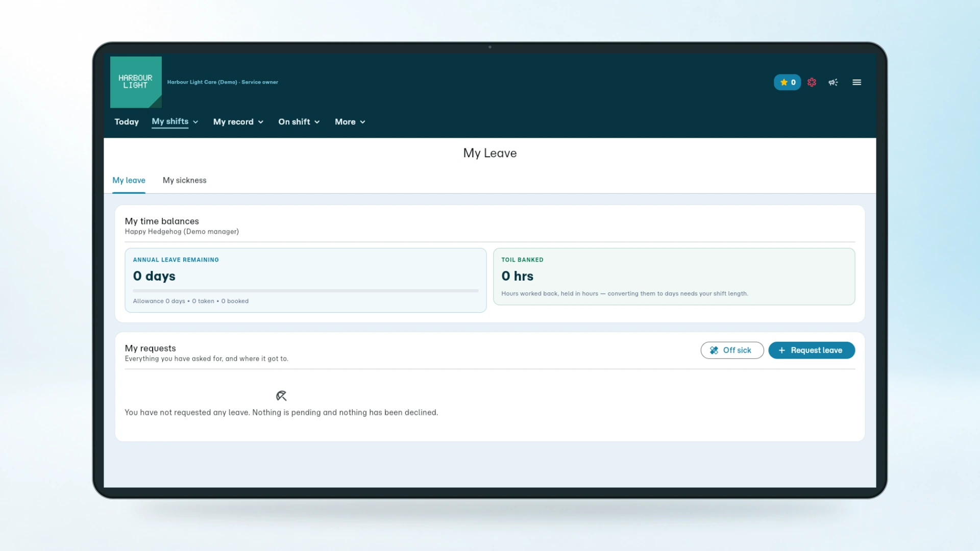Select the My leave tab
This screenshot has height=551, width=980.
[129, 181]
